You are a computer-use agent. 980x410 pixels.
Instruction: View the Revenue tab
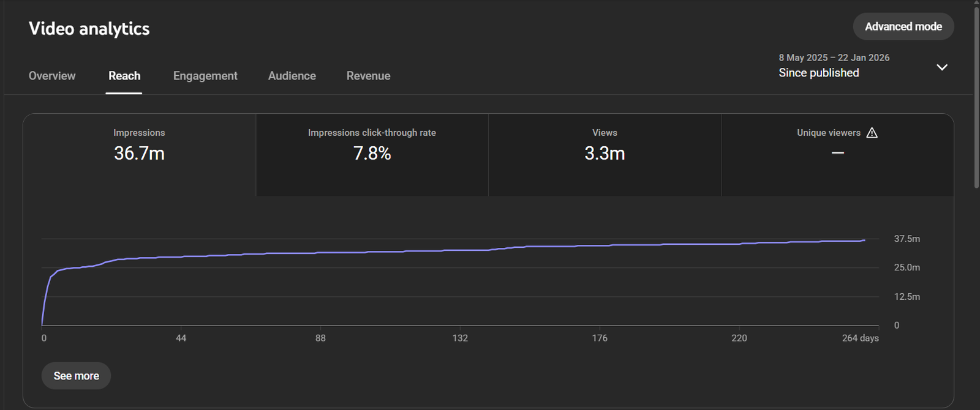tap(368, 76)
